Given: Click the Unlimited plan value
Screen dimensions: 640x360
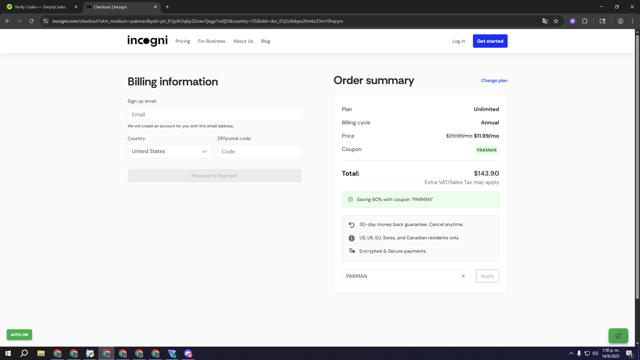Looking at the screenshot, I should (x=486, y=109).
